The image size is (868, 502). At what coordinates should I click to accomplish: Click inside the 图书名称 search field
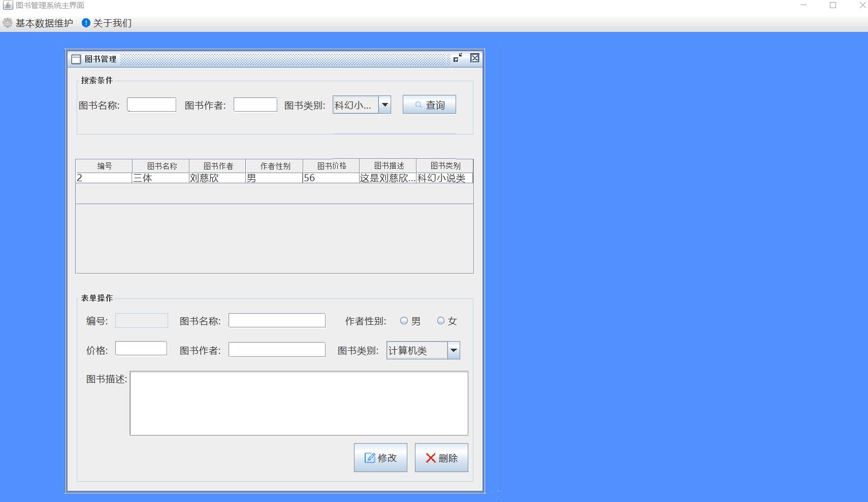pyautogui.click(x=151, y=104)
